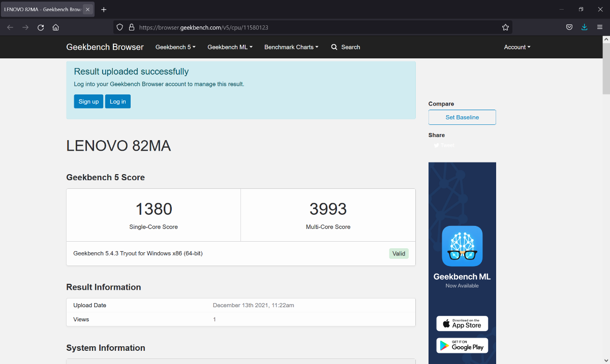Screen dimensions: 610x364
Task: Open the Benchmark Charts dropdown
Action: click(x=291, y=47)
